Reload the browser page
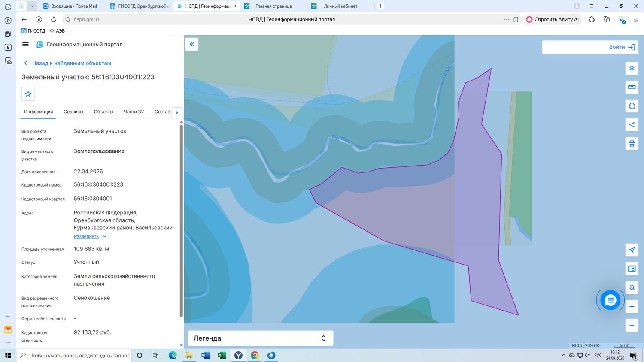This screenshot has height=362, width=644. [54, 19]
